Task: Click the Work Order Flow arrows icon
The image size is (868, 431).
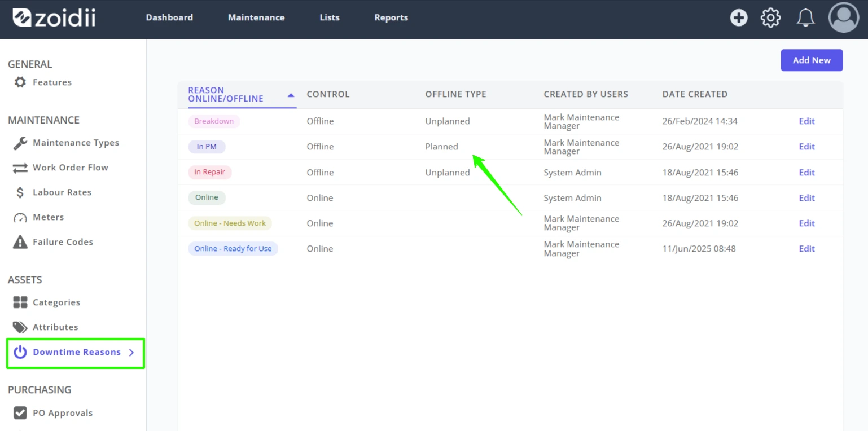Action: click(20, 168)
